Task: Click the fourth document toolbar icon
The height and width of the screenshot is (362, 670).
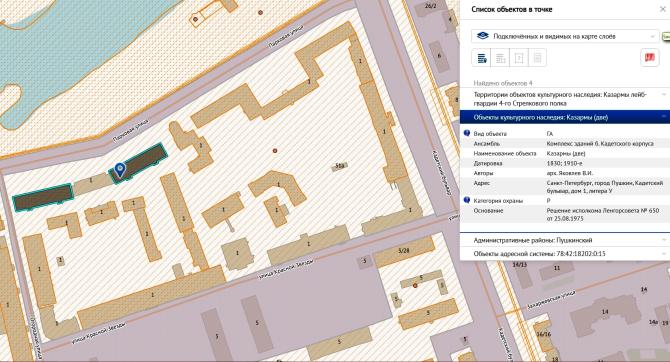Action: 538,58
